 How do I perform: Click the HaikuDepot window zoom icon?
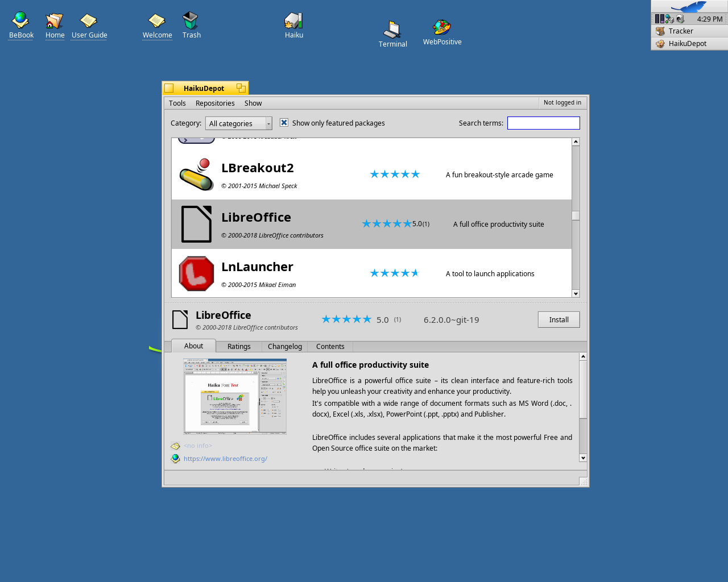click(x=241, y=88)
